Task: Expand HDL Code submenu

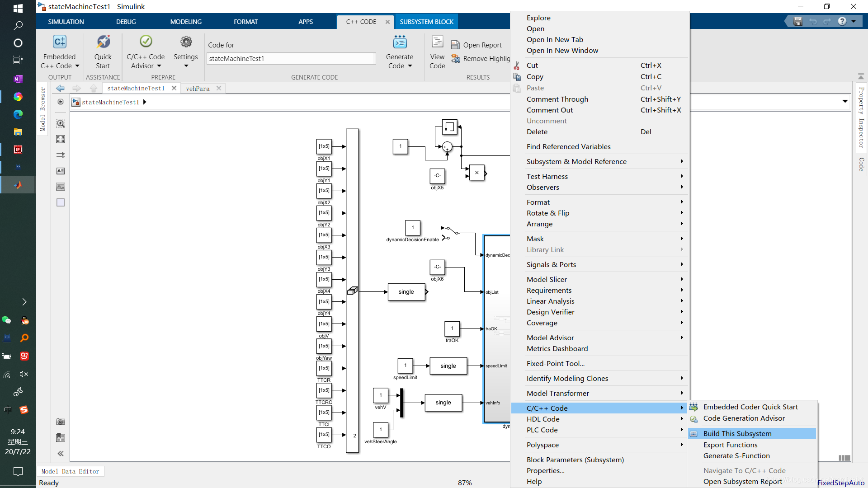Action: tap(599, 419)
